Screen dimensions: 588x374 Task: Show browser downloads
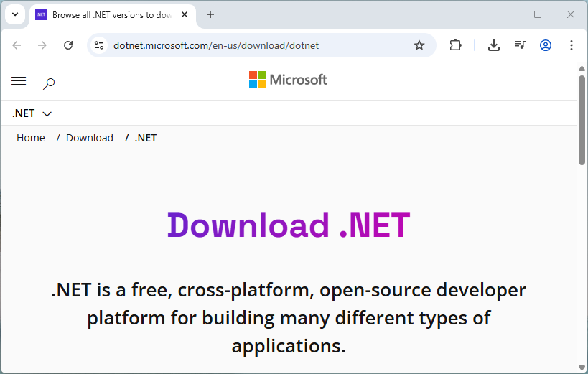[x=494, y=45]
